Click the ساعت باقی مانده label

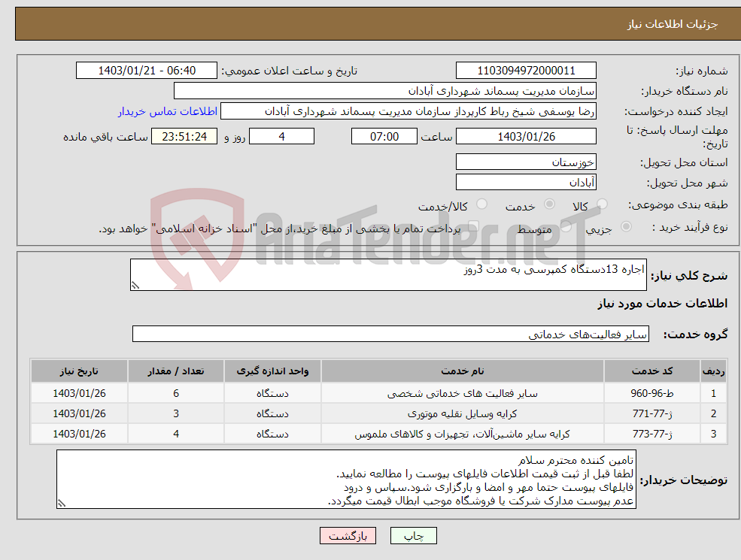click(x=106, y=137)
